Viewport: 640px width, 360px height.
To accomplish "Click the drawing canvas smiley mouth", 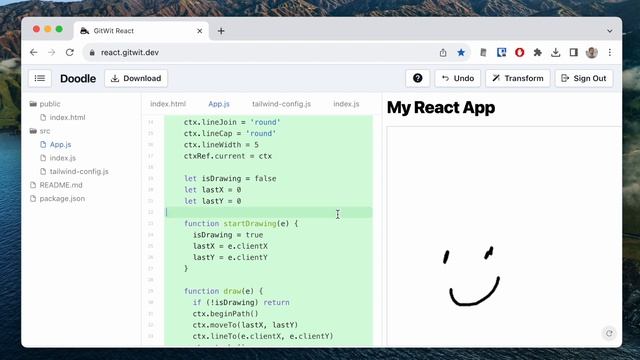I will 474,291.
